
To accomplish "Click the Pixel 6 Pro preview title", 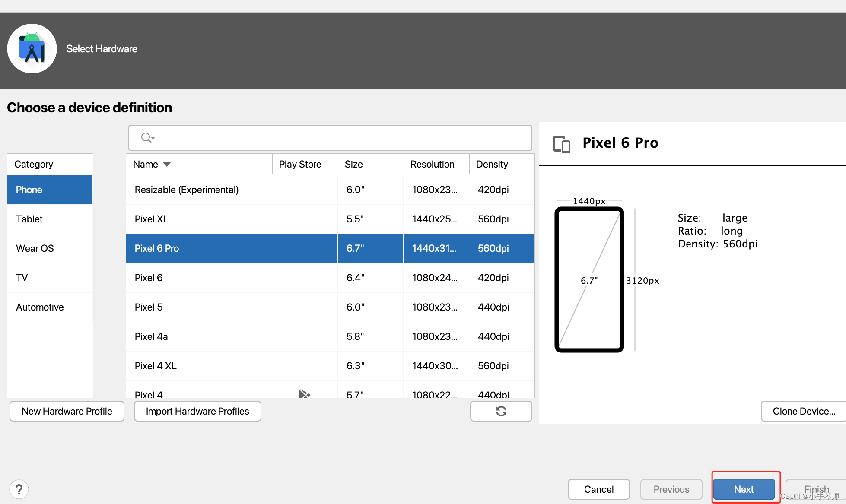I will (620, 143).
